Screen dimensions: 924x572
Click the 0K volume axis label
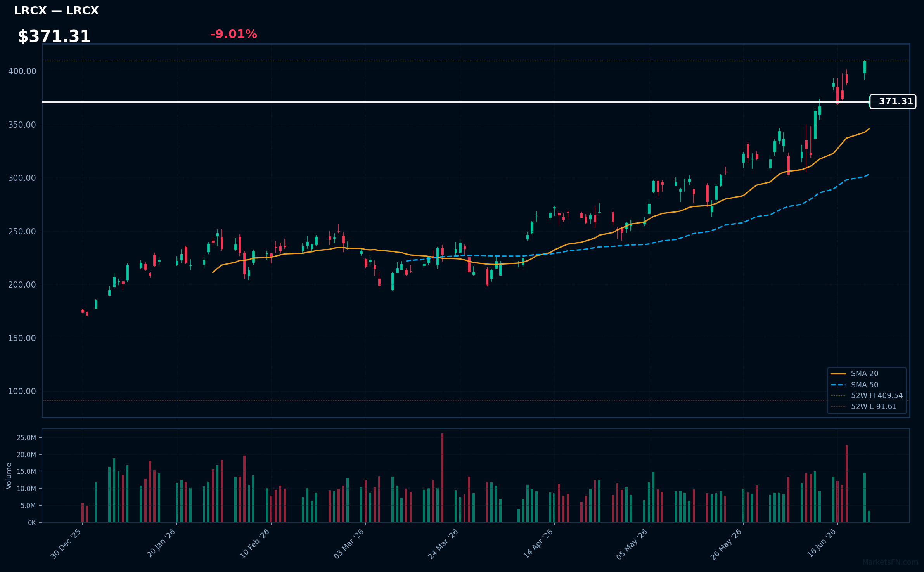(x=32, y=523)
